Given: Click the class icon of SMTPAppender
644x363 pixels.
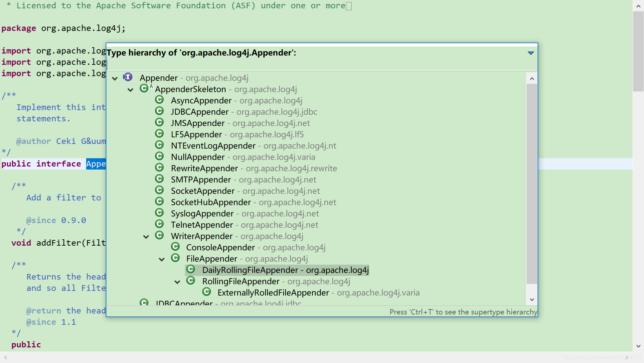Looking at the screenshot, I should coord(160,179).
